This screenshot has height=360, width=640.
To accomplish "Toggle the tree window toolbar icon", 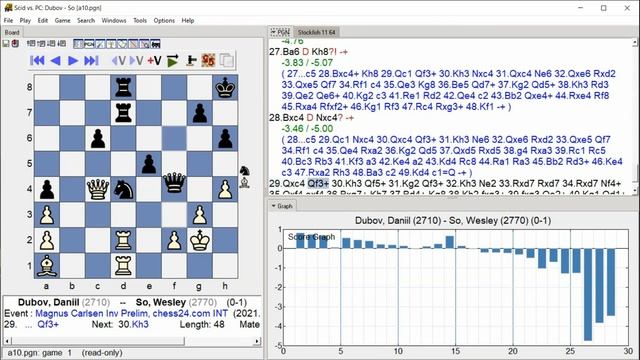I will point(133,44).
